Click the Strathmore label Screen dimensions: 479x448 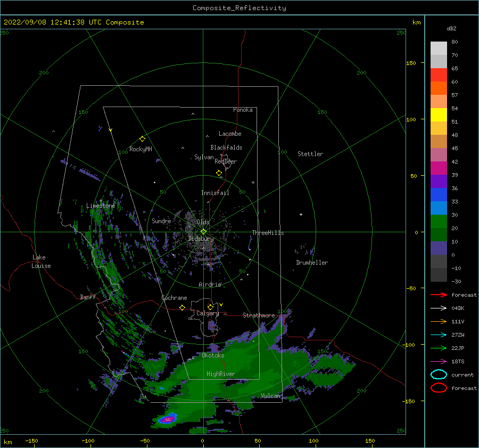click(259, 315)
